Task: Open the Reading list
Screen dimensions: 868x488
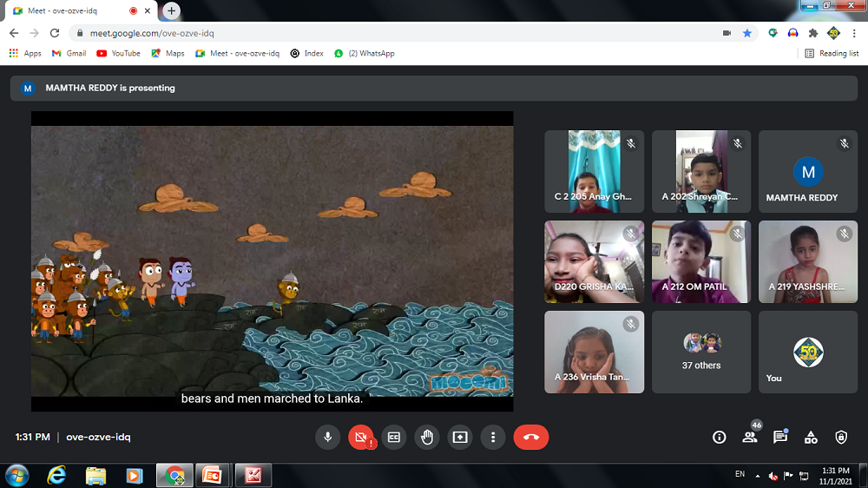Action: pos(832,53)
